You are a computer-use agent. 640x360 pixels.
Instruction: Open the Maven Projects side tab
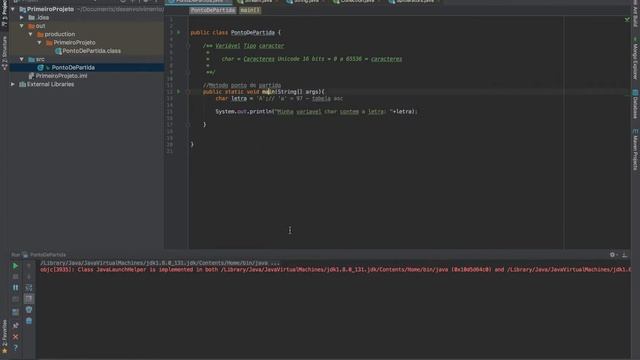[636, 150]
